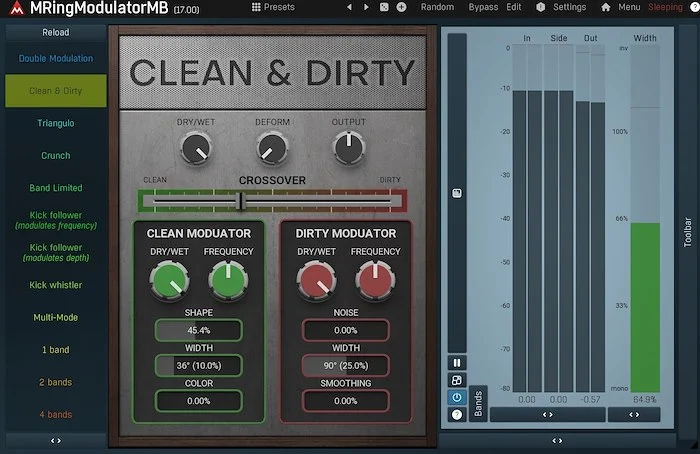Click the In meter value 0.00
The image size is (700, 454).
click(527, 400)
